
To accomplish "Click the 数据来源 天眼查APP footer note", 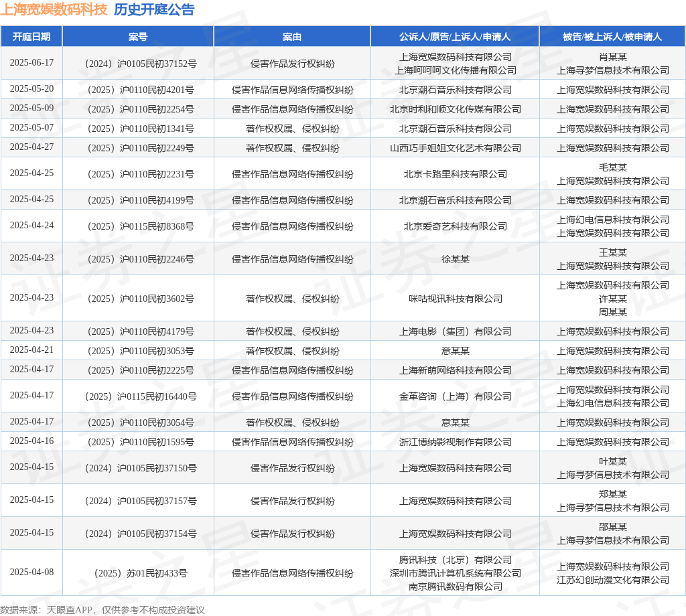I will click(102, 610).
